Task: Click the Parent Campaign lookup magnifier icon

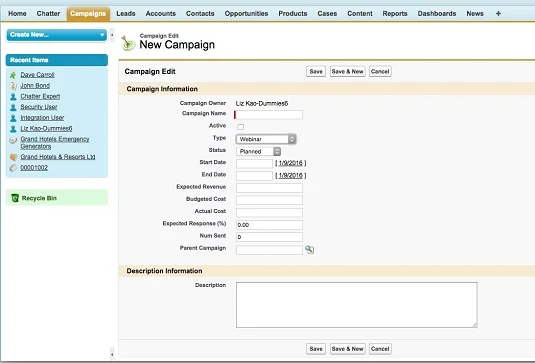Action: coord(309,249)
